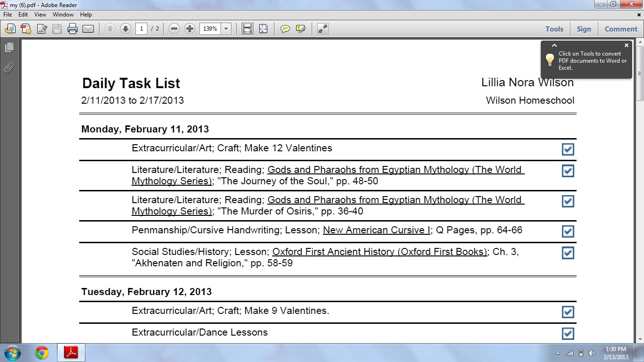Click the Print file icon

click(x=73, y=29)
